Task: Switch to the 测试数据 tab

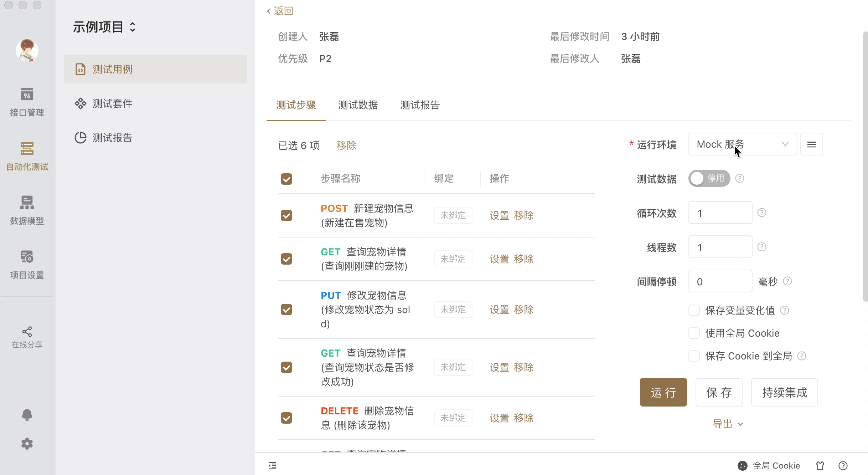Action: pyautogui.click(x=358, y=105)
